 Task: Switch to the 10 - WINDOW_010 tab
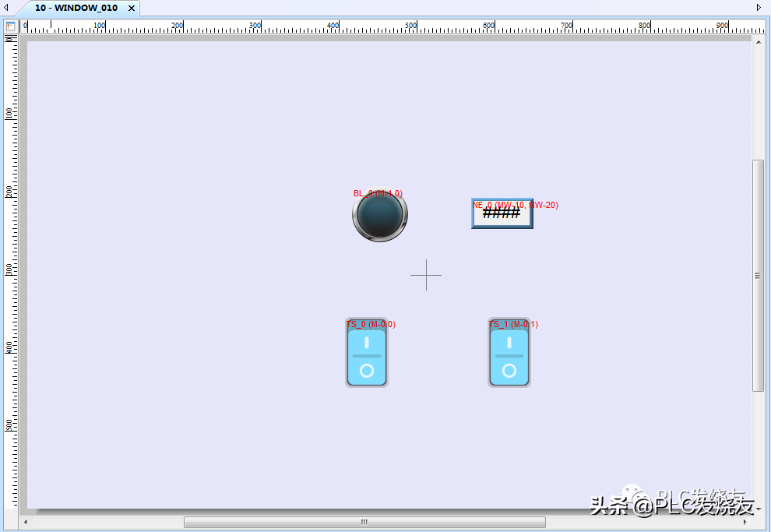pyautogui.click(x=76, y=8)
